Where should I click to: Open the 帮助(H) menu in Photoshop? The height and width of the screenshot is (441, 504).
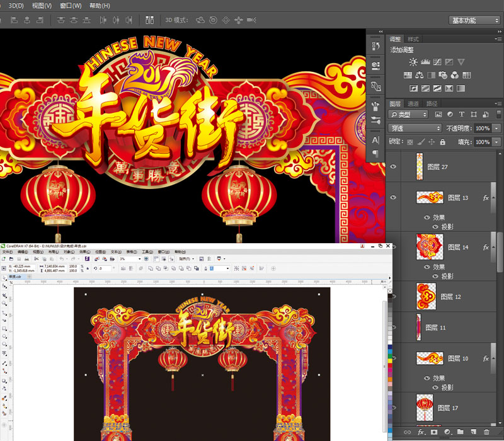(100, 6)
